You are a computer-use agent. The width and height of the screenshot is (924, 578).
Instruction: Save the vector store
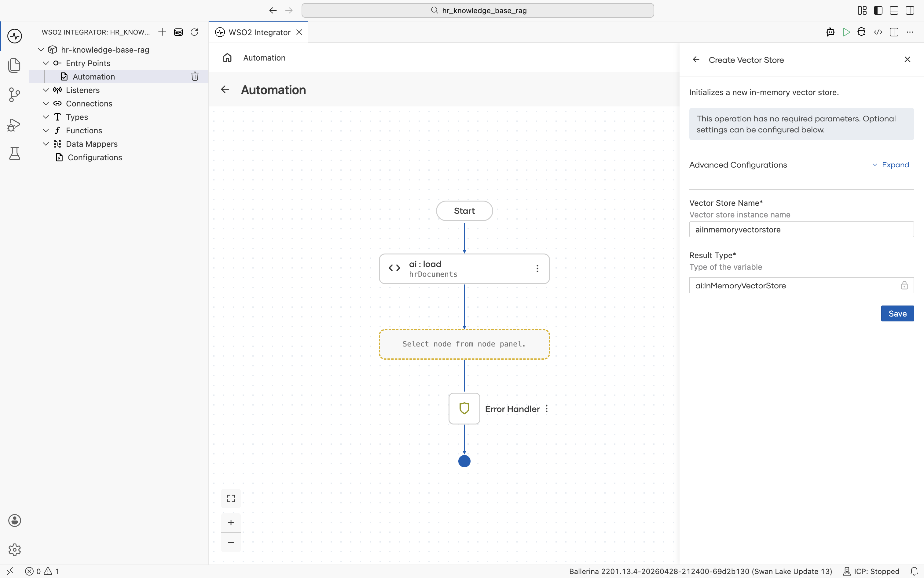pyautogui.click(x=897, y=313)
